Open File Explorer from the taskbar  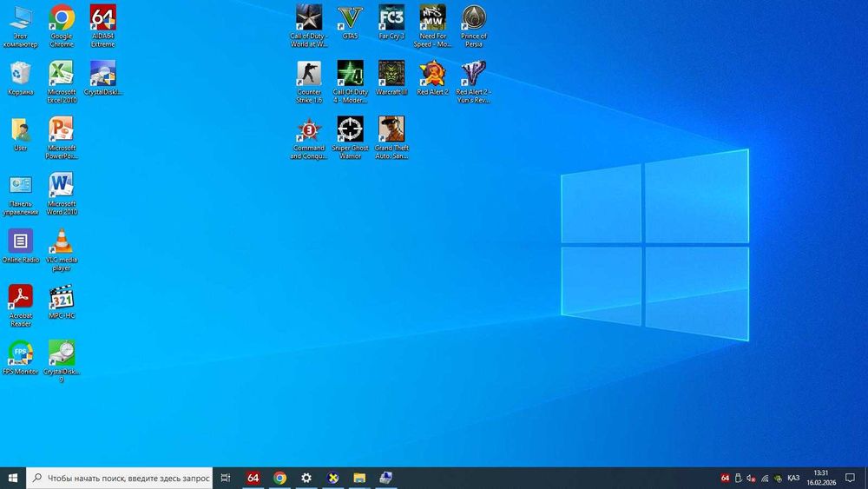click(359, 478)
